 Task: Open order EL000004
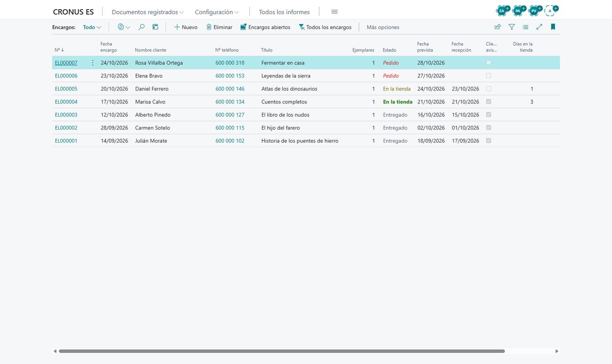66,101
